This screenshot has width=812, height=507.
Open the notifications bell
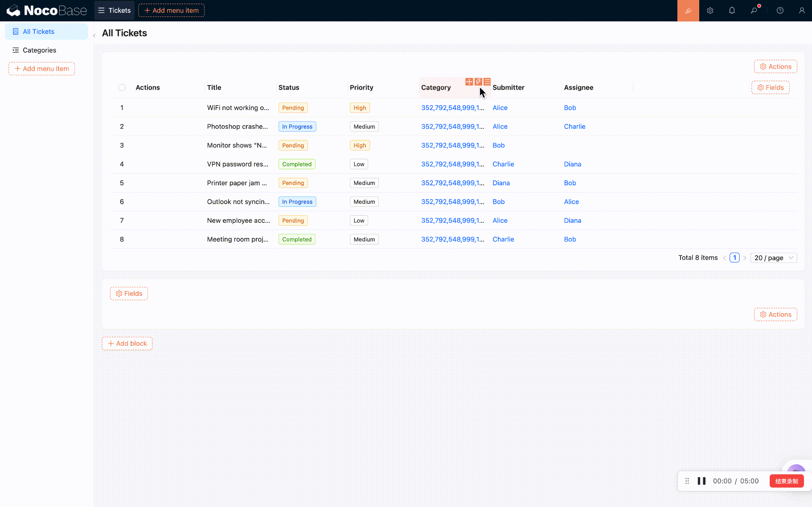pos(732,11)
